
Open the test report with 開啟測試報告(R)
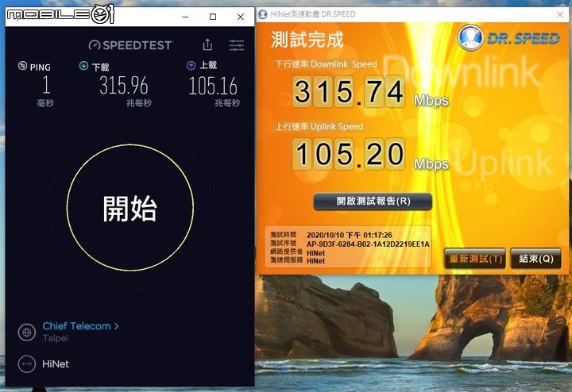(373, 201)
